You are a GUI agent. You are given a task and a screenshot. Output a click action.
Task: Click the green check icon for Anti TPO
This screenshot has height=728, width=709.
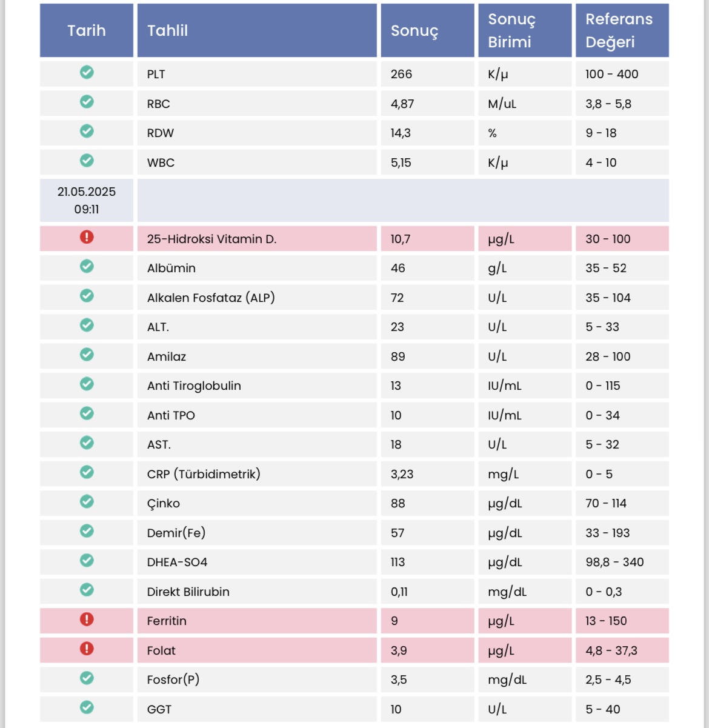click(87, 413)
